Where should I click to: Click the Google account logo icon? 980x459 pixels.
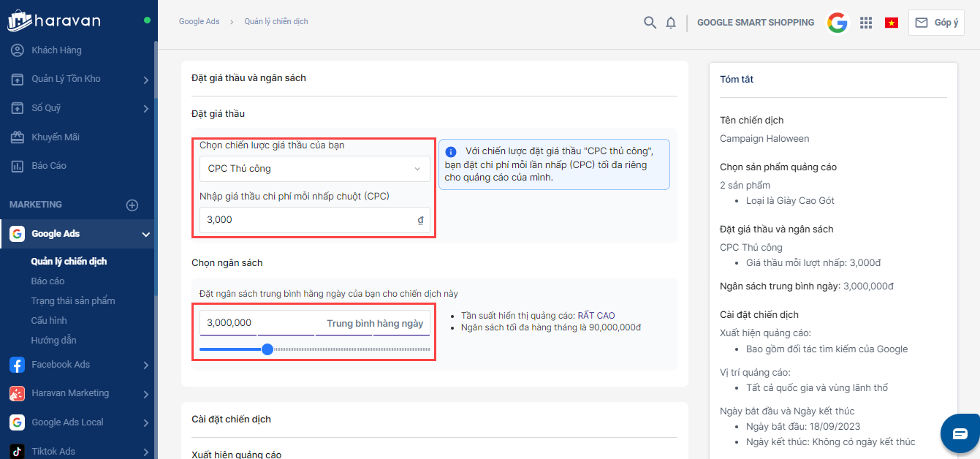click(837, 23)
